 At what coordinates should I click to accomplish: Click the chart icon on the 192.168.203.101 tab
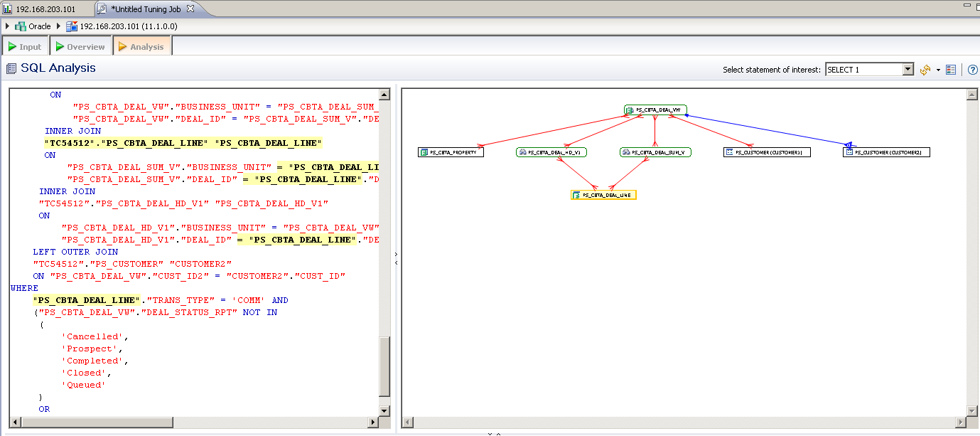(8, 9)
